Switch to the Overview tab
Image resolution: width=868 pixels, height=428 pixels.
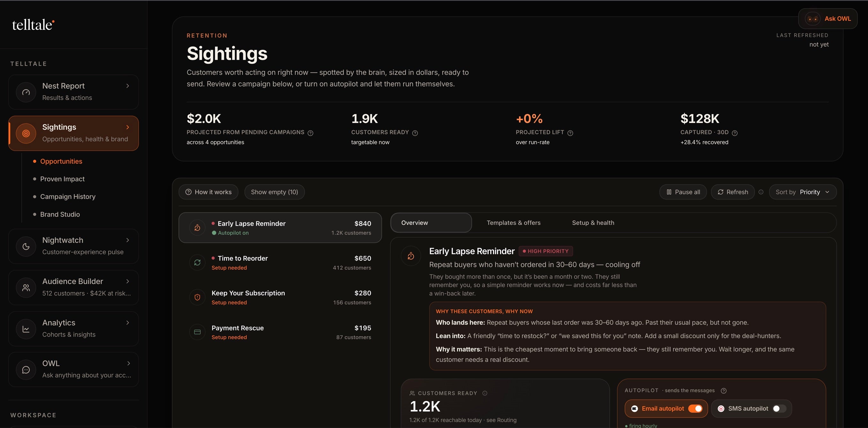point(431,223)
